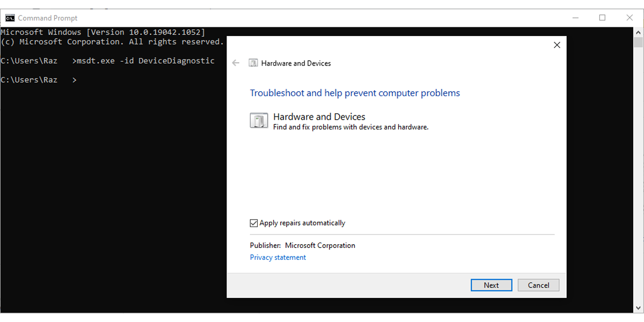Toggle the Apply repairs automatically option
This screenshot has width=644, height=322.
[x=253, y=223]
